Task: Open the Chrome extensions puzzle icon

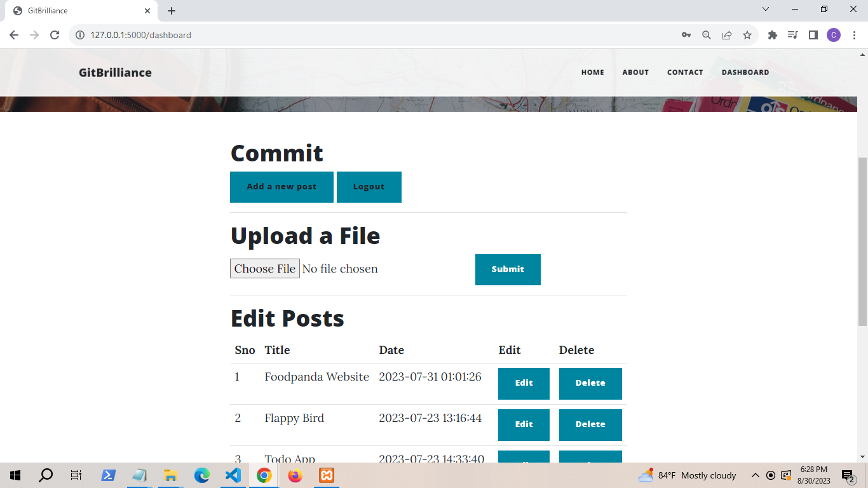Action: click(x=773, y=35)
